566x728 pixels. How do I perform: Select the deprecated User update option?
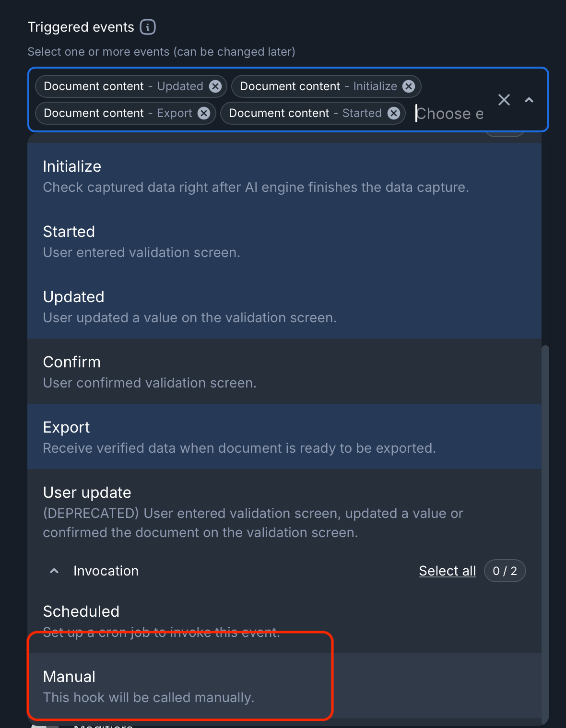tap(284, 511)
